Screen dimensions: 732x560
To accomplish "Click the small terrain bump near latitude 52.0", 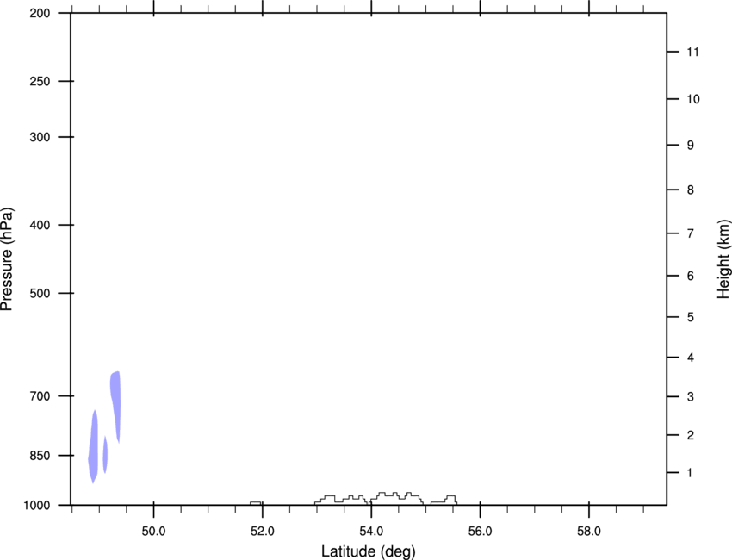I will (x=256, y=503).
